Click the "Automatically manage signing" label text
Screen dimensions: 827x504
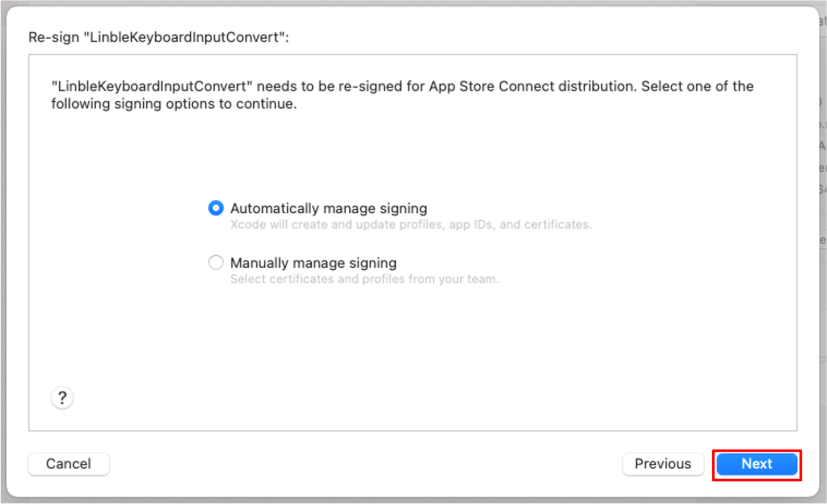(328, 208)
